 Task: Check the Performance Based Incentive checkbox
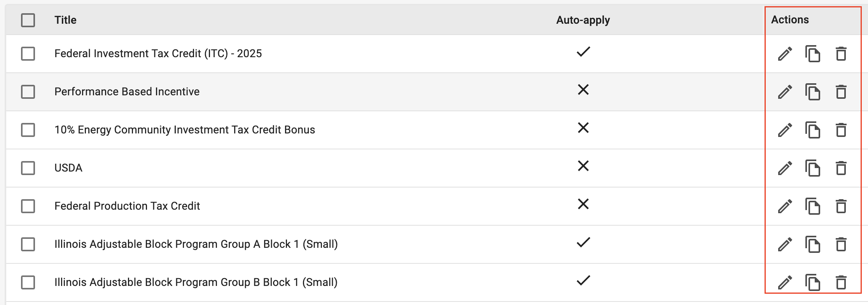tap(28, 92)
